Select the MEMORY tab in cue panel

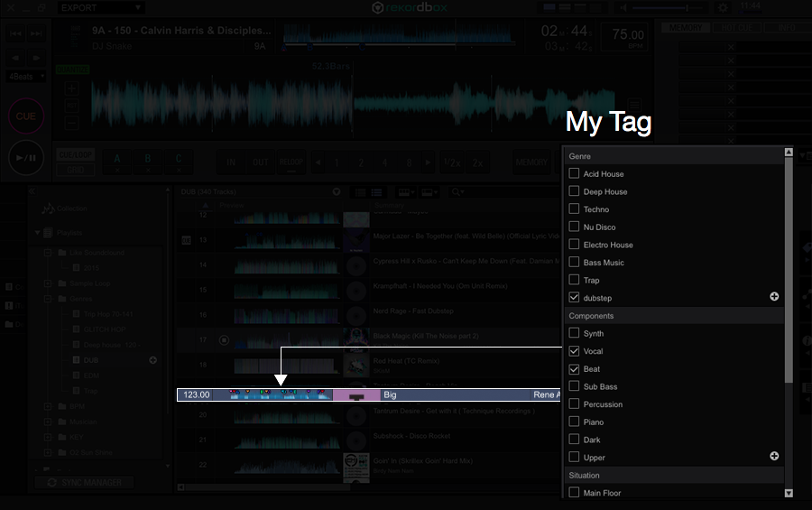pos(686,28)
